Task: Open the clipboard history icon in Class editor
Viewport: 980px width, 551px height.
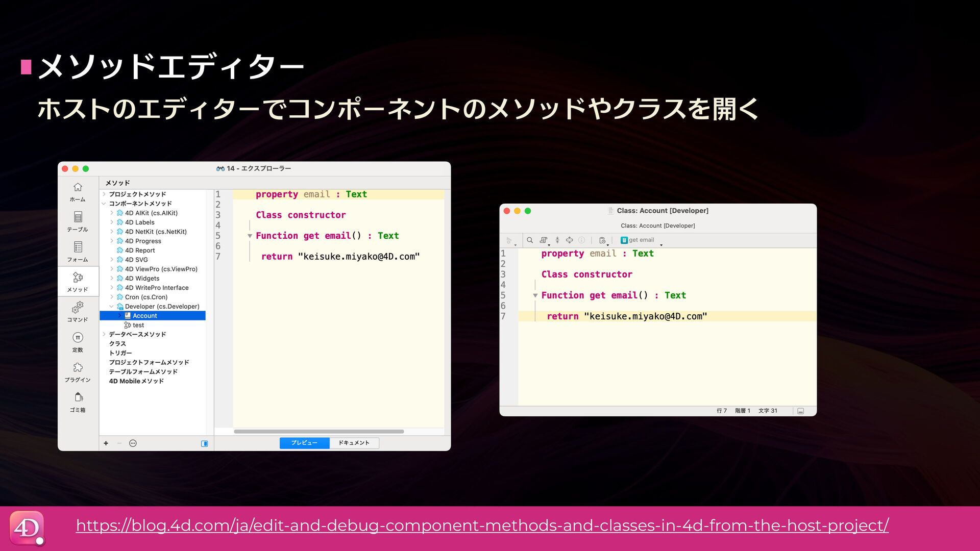Action: 602,240
